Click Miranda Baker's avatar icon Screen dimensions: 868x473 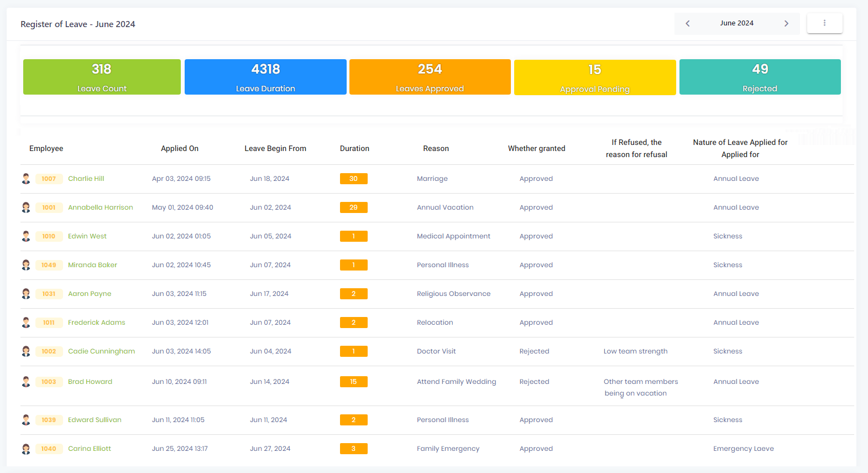point(26,265)
